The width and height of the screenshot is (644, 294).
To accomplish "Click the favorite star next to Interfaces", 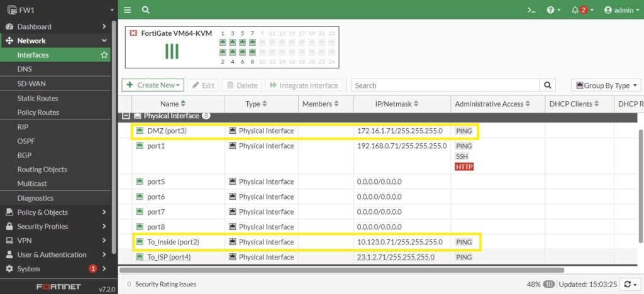I will [104, 55].
